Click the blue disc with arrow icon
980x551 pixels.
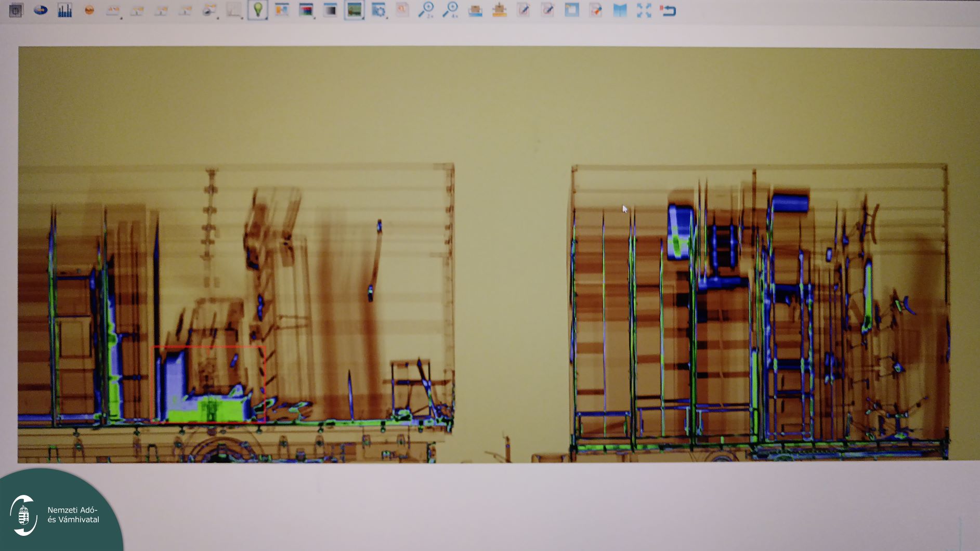pos(41,10)
